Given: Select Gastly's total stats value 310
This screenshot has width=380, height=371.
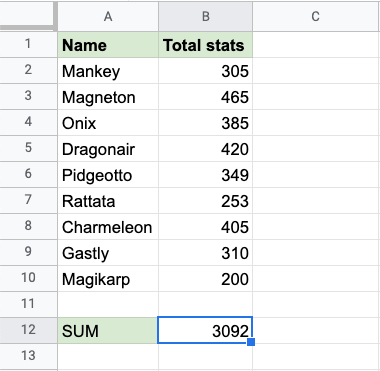Looking at the screenshot, I should tap(206, 253).
